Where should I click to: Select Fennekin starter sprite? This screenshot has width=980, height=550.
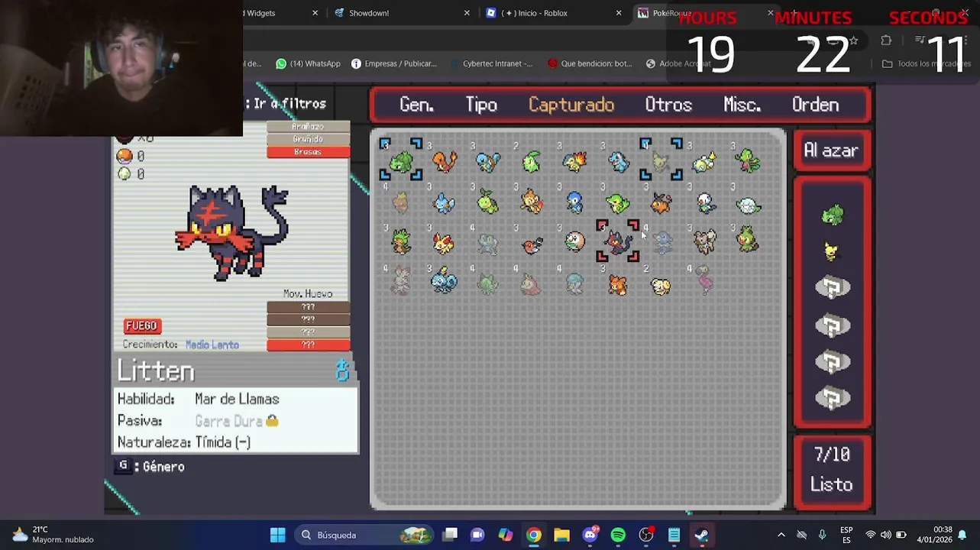click(x=444, y=243)
